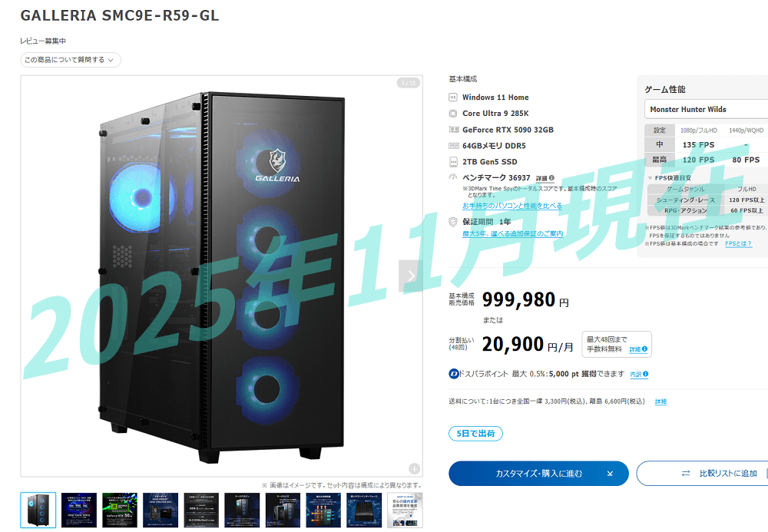This screenshot has width=768, height=532.
Task: Click the warranty shield icon
Action: click(453, 222)
